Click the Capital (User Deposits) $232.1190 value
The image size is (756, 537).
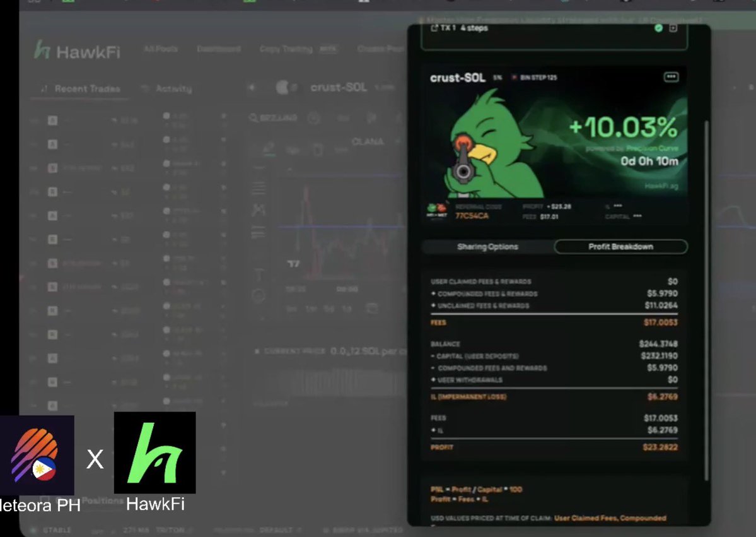659,356
